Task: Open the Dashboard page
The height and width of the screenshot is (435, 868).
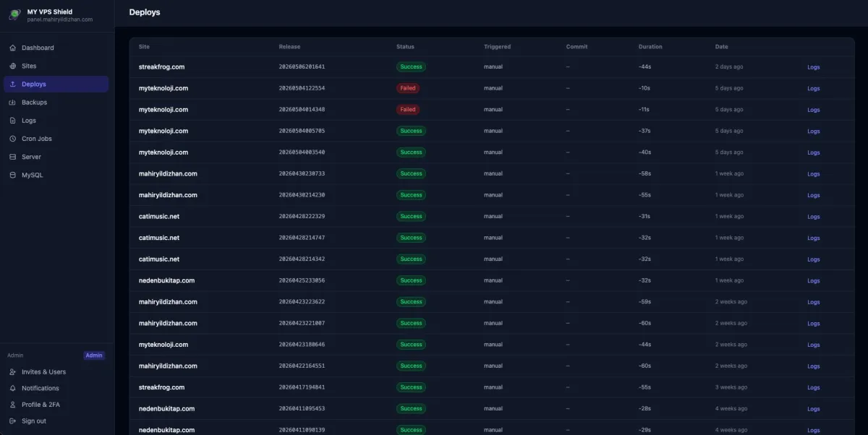Action: (56, 48)
